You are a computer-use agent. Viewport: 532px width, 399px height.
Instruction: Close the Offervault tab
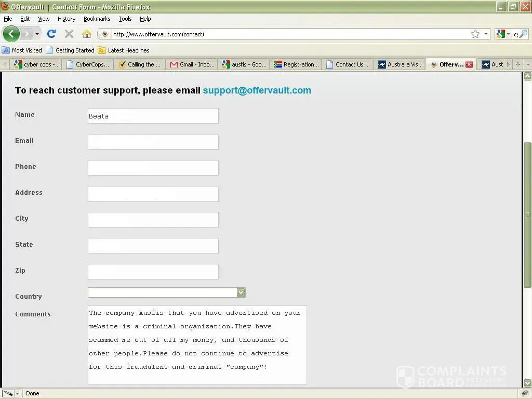coord(469,64)
